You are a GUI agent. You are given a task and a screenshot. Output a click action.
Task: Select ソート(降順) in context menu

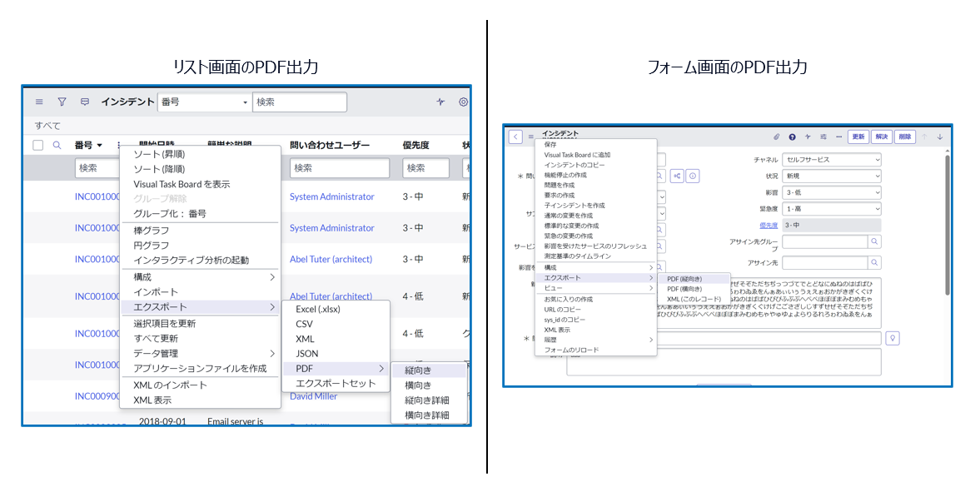pyautogui.click(x=159, y=169)
